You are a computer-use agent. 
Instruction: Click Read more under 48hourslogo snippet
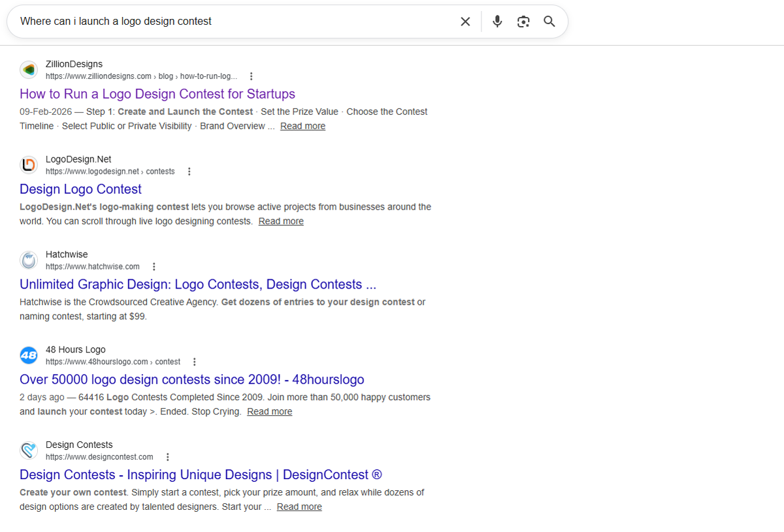pyautogui.click(x=270, y=412)
